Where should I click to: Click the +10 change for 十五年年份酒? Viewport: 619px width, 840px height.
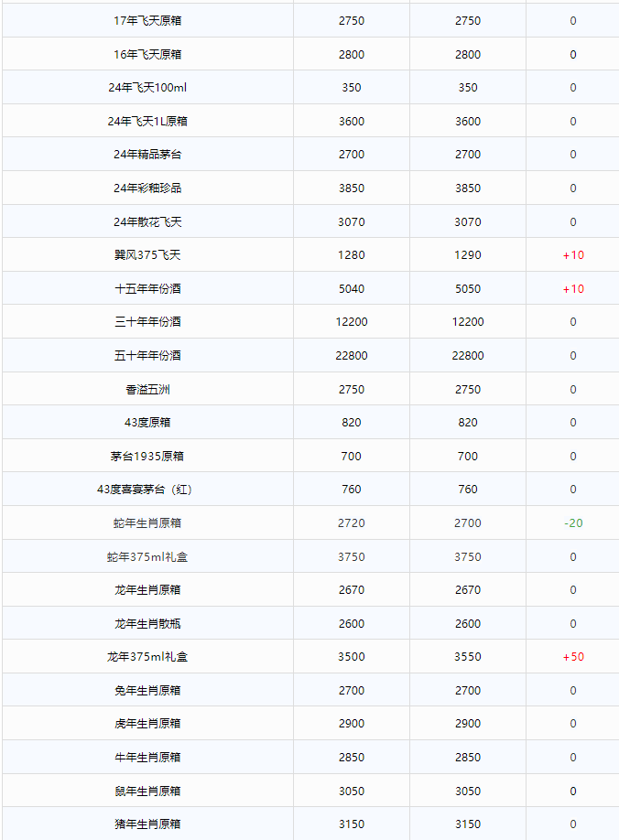573,289
